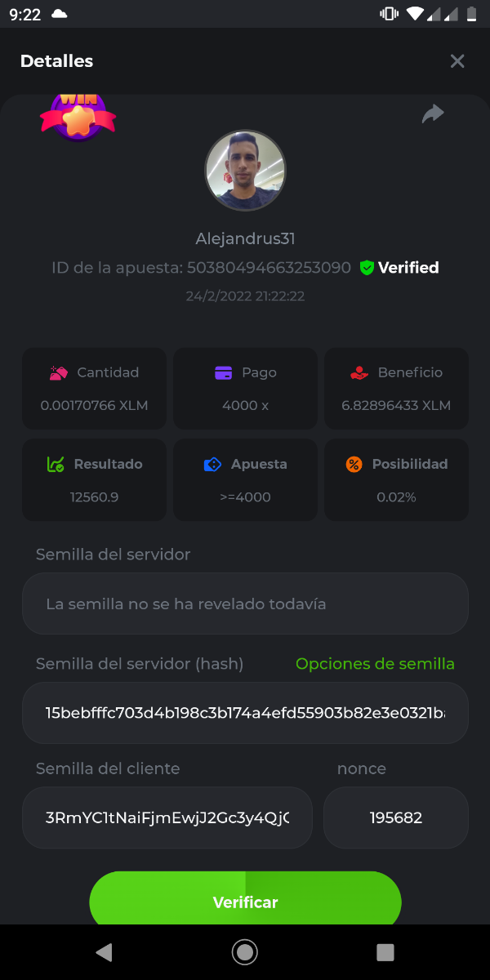The image size is (490, 980).
Task: Close the Detalles panel
Action: click(x=457, y=61)
